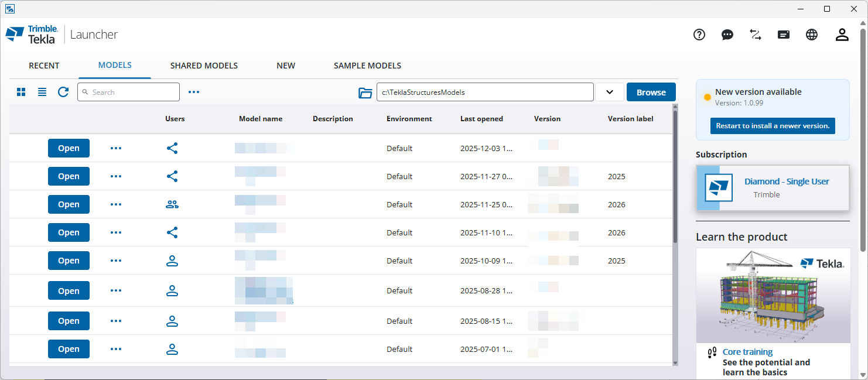Open the license card icon in header
This screenshot has height=380, width=868.
pyautogui.click(x=784, y=35)
